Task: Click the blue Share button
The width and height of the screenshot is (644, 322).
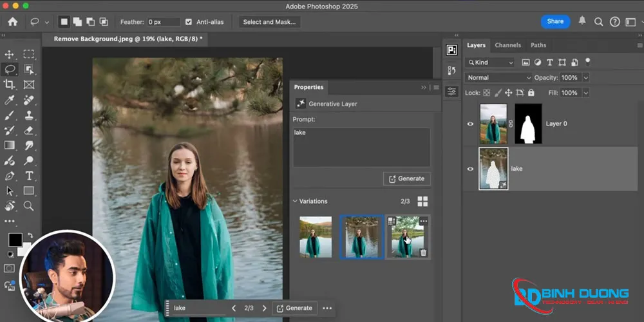Action: tap(555, 21)
